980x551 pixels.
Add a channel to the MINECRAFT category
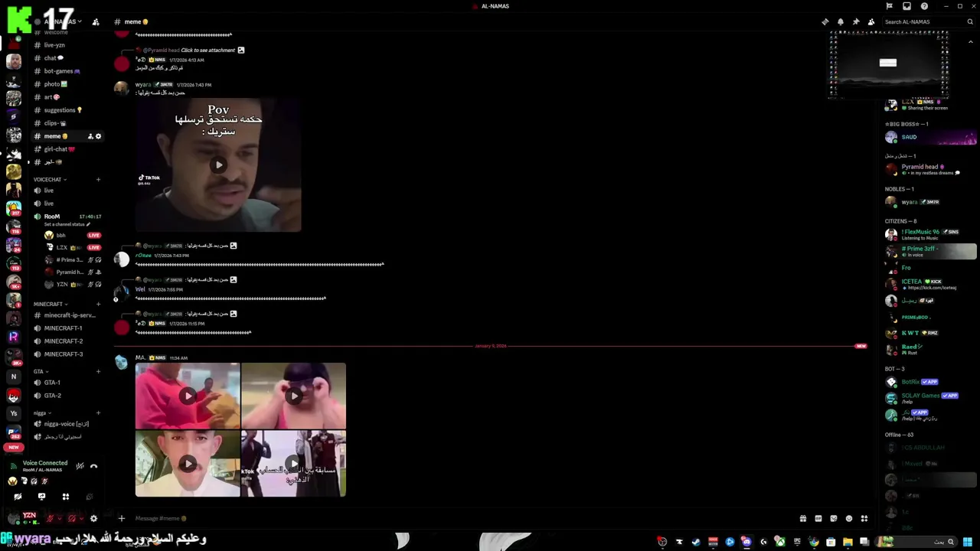click(98, 304)
